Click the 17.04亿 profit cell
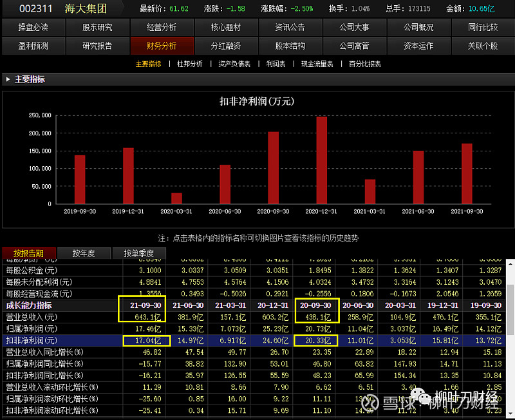This screenshot has width=515, height=420. coord(148,341)
